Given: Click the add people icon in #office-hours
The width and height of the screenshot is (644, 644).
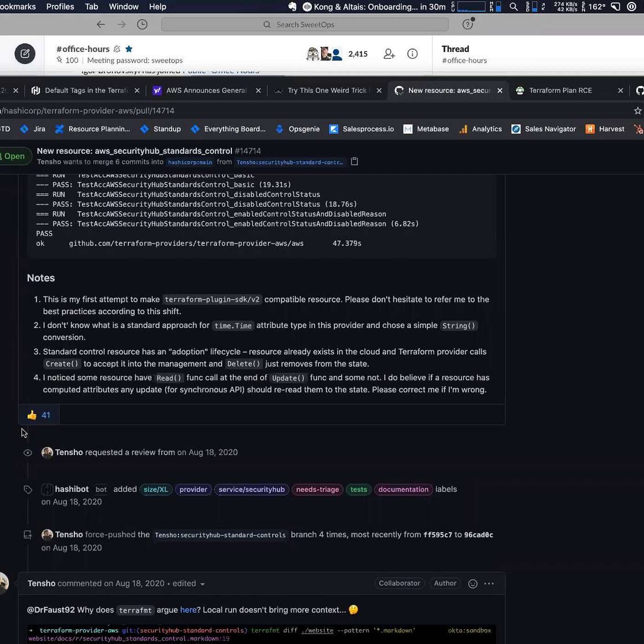Looking at the screenshot, I should click(389, 54).
